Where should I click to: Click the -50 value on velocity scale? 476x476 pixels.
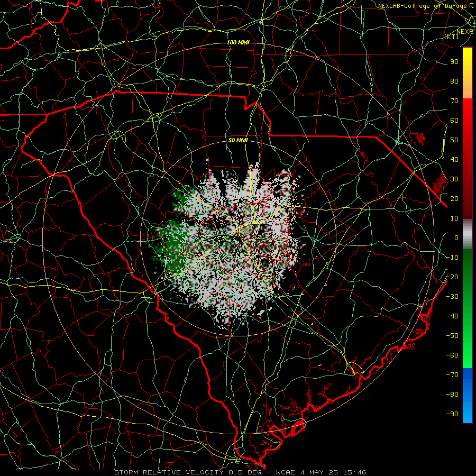452,336
